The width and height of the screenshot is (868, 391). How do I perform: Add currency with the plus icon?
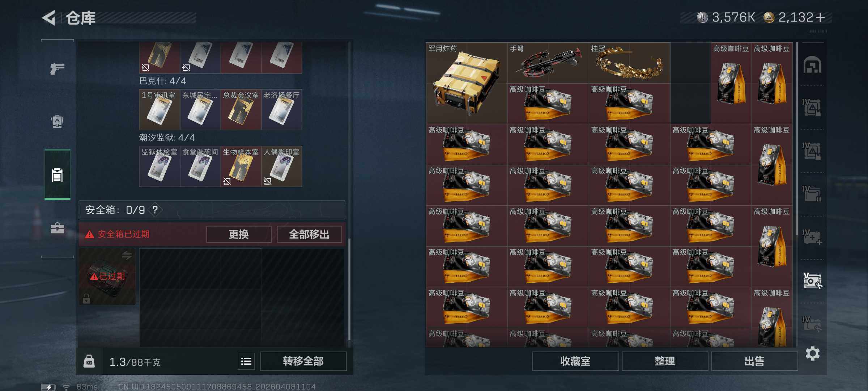[x=820, y=17]
